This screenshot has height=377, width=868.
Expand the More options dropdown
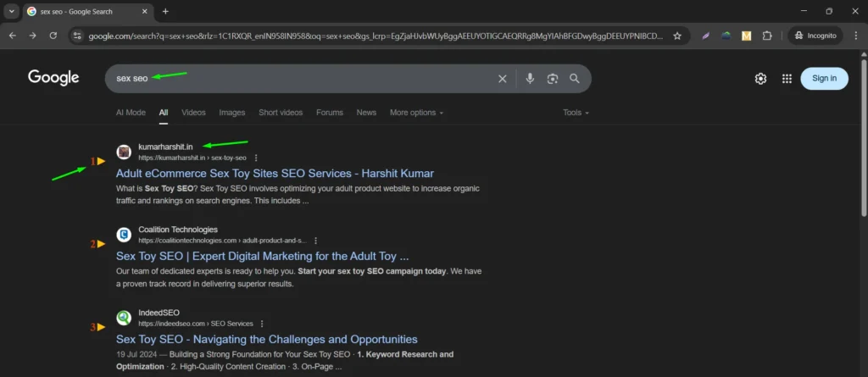click(417, 113)
